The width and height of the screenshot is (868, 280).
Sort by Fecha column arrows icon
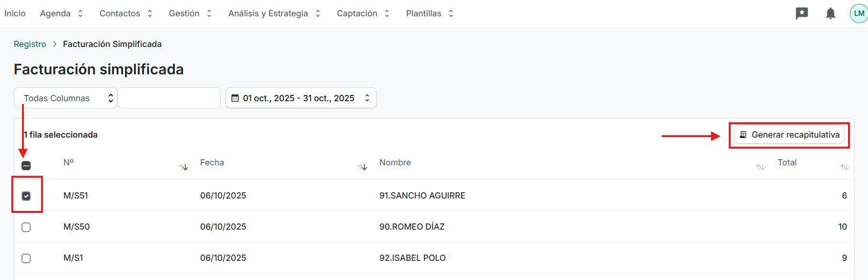tap(362, 167)
